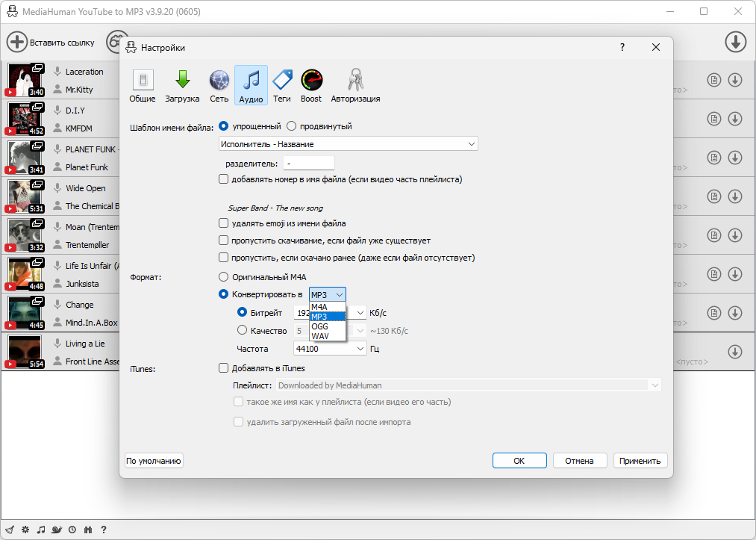The width and height of the screenshot is (756, 540).
Task: Click the разделитель input field
Action: tap(308, 163)
